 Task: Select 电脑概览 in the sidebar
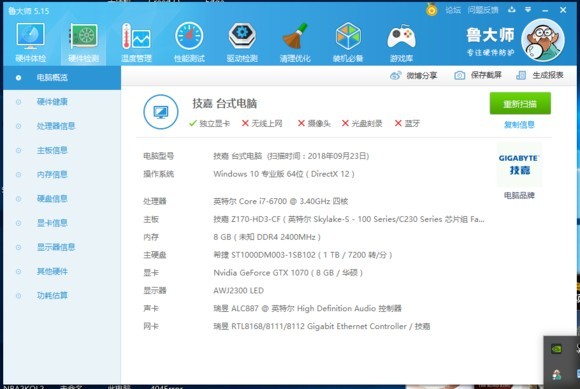(62, 78)
